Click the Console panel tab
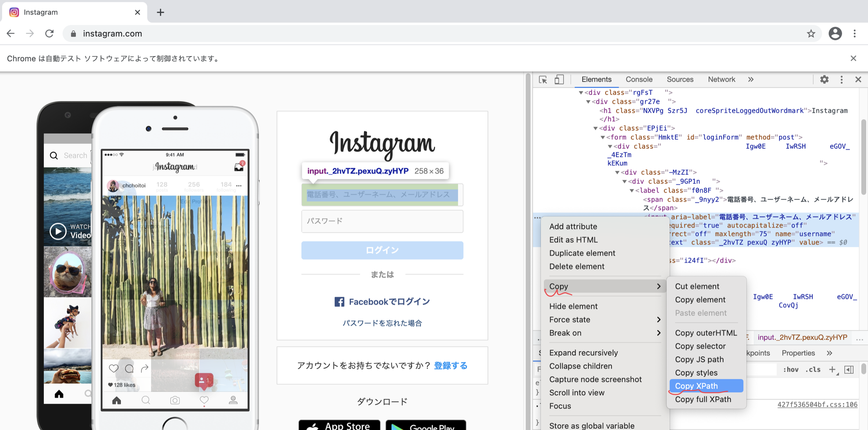868x430 pixels. (639, 79)
